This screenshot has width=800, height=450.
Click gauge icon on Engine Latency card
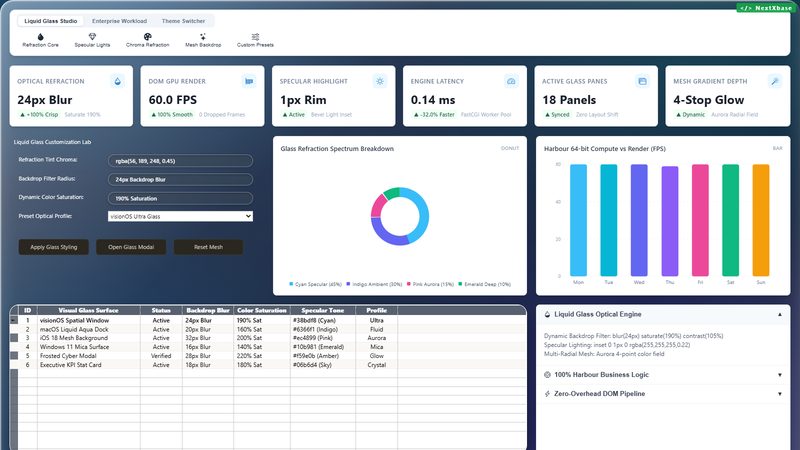511,81
